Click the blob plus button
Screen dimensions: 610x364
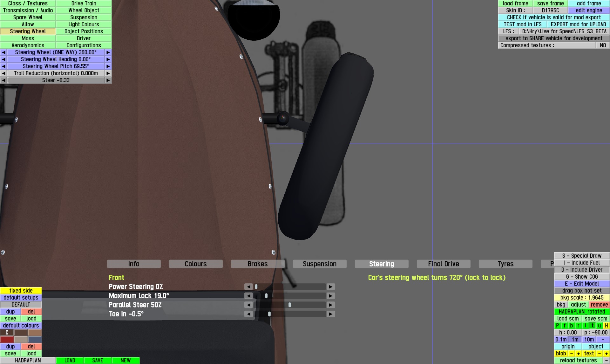578,354
